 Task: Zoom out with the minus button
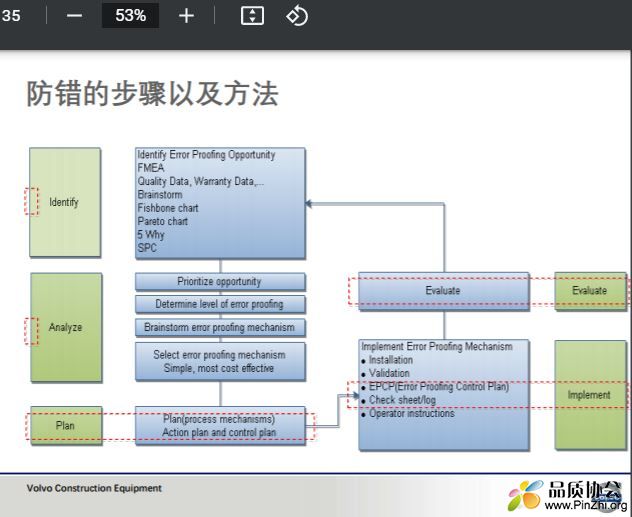pyautogui.click(x=75, y=16)
